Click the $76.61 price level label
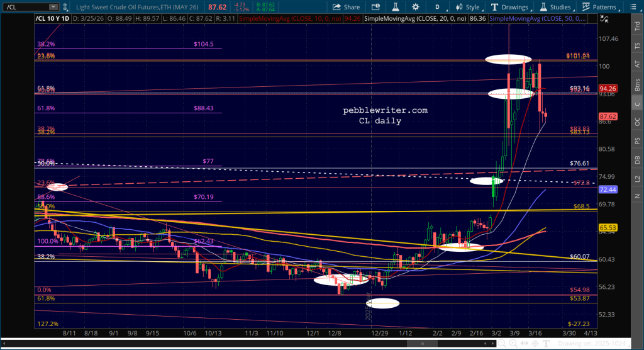Image resolution: width=644 pixels, height=350 pixels. [579, 163]
